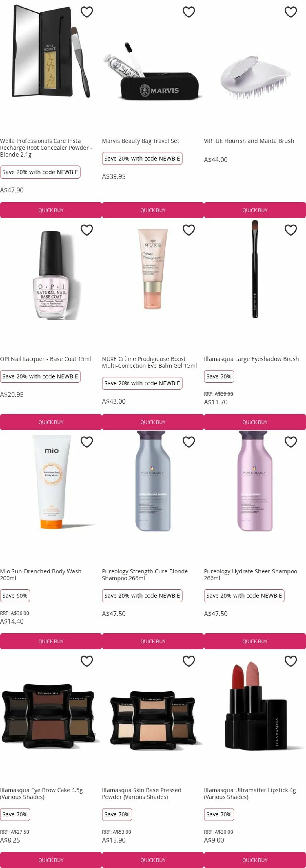Heart the Illamasqua Eye Brow Cake
Viewport: 306px width, 868px height.
coord(87,661)
